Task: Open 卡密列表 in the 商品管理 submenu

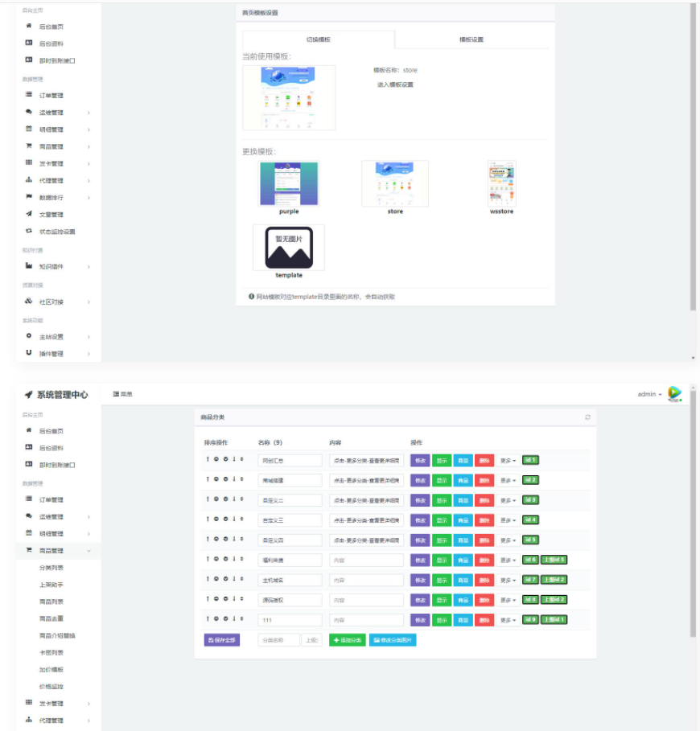Action: [x=52, y=652]
